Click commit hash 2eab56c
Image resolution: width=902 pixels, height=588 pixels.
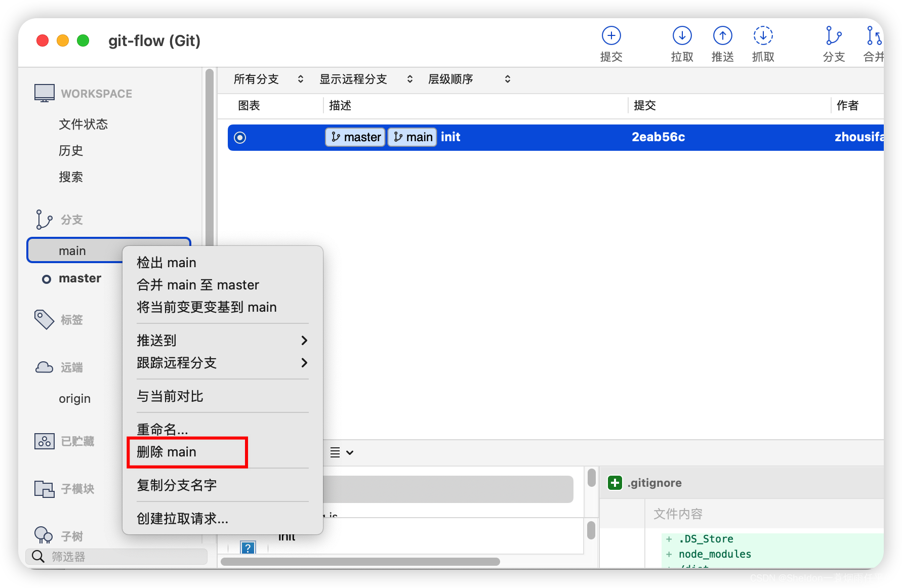658,137
